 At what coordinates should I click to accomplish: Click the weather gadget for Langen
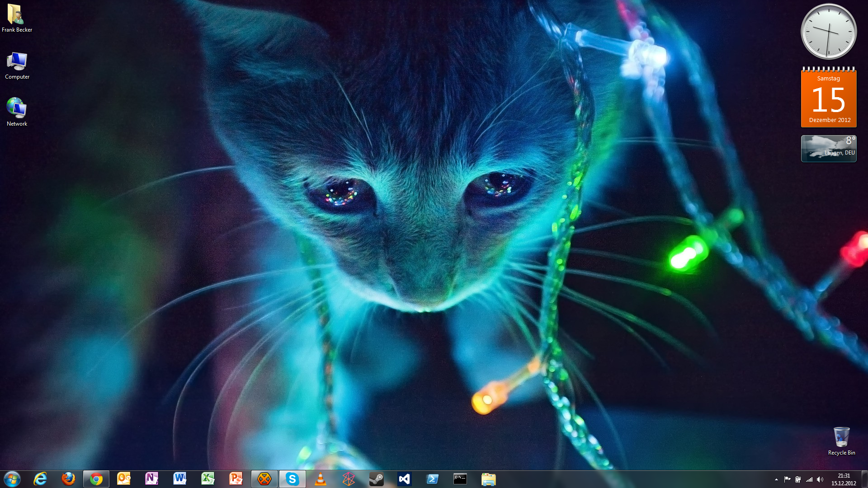828,149
